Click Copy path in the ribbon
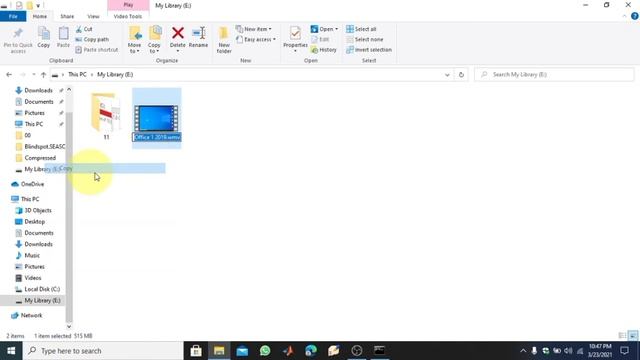 coord(92,40)
